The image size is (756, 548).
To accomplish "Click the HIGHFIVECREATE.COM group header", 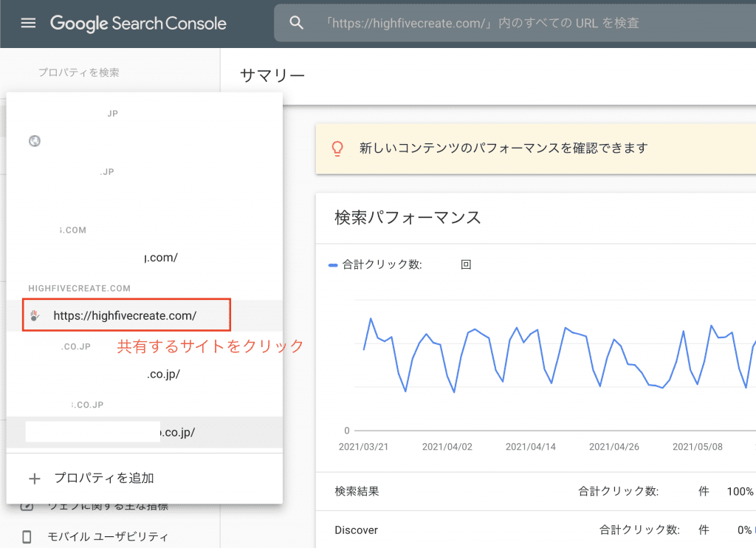I will [79, 289].
